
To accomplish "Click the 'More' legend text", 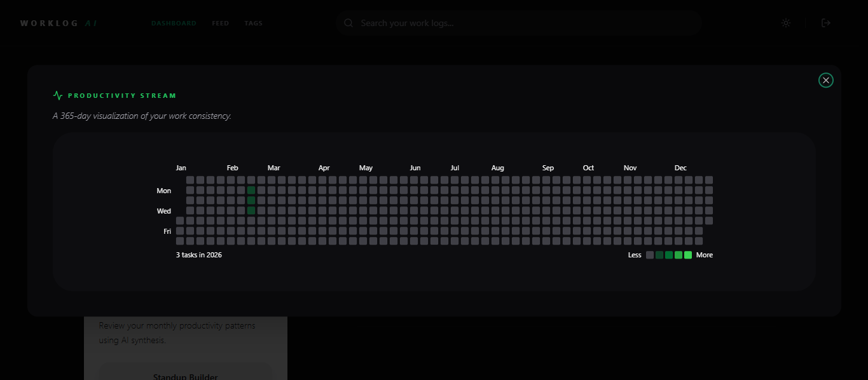I will (x=705, y=254).
